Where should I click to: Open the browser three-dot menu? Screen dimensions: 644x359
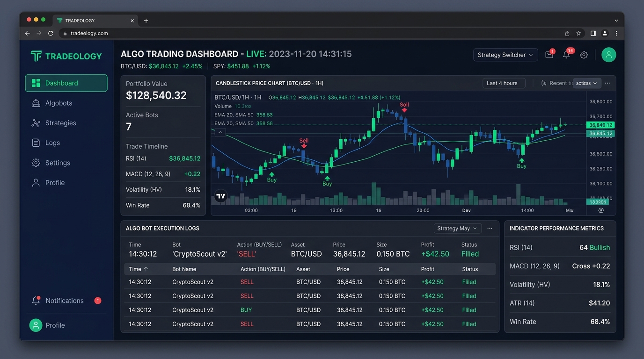click(616, 33)
